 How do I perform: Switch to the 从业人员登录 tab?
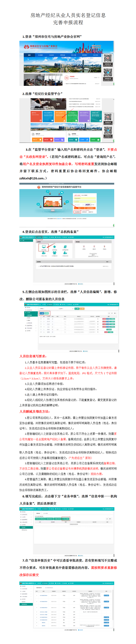84,195
